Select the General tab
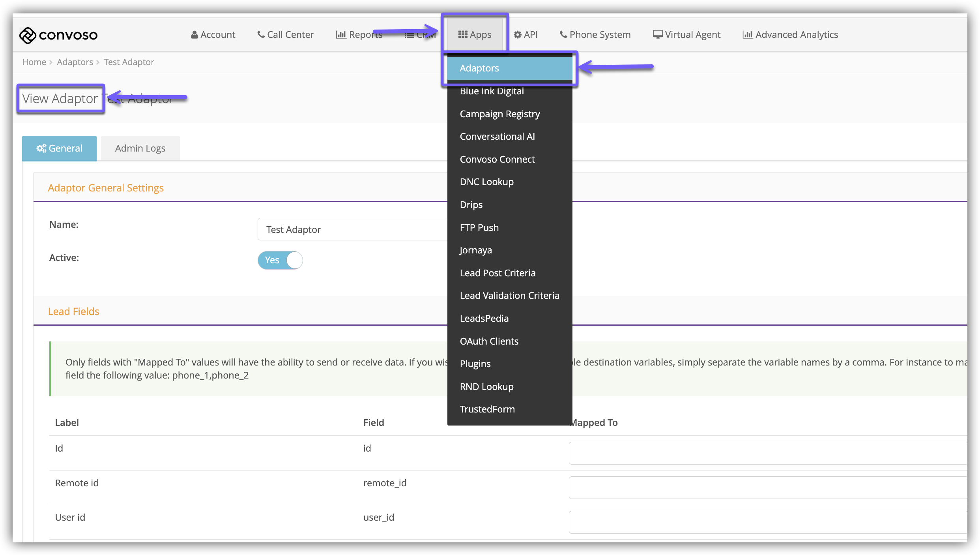 (59, 148)
